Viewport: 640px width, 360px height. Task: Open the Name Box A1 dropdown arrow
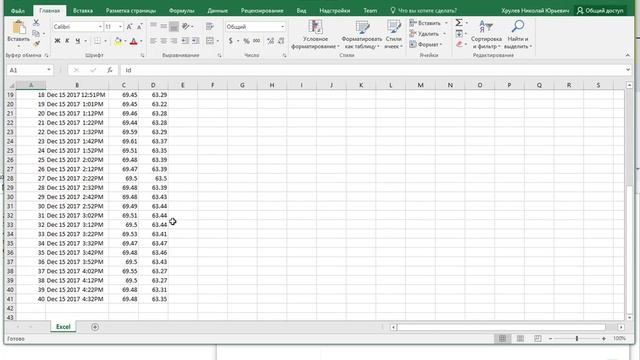click(49, 70)
